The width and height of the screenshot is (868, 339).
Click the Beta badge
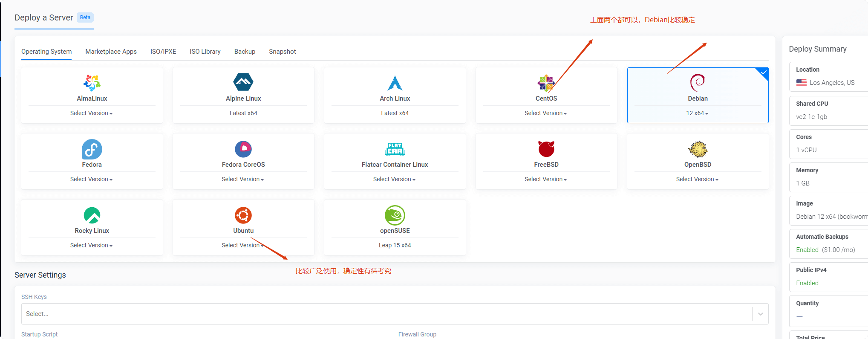(85, 17)
